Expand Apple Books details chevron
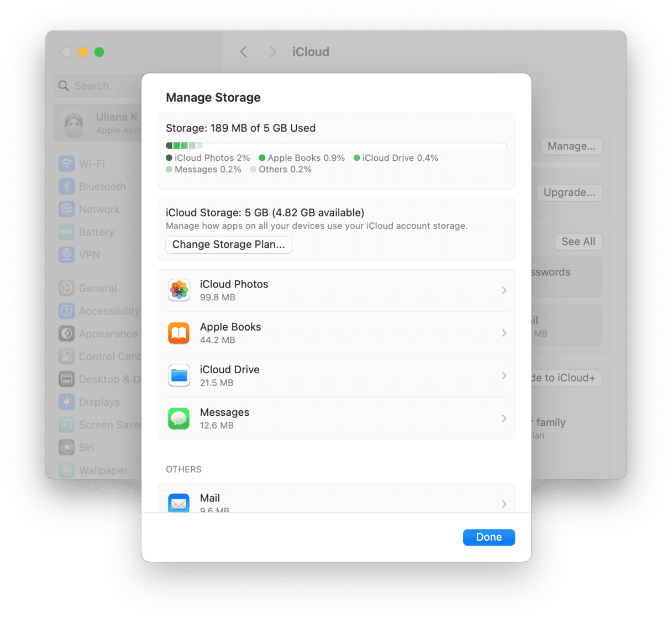Viewport: 672px width, 622px height. point(504,333)
